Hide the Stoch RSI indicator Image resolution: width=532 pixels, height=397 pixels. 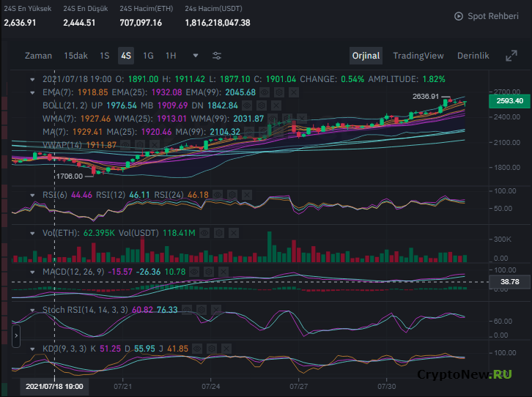click(x=187, y=310)
